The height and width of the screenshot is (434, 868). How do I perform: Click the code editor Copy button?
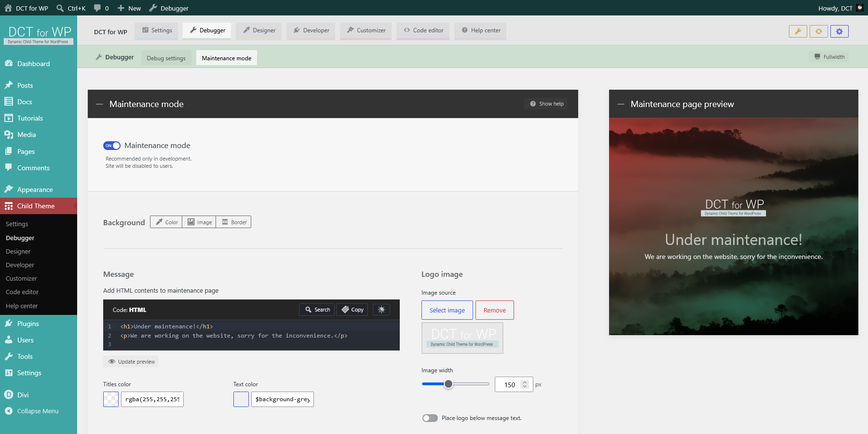pos(352,310)
